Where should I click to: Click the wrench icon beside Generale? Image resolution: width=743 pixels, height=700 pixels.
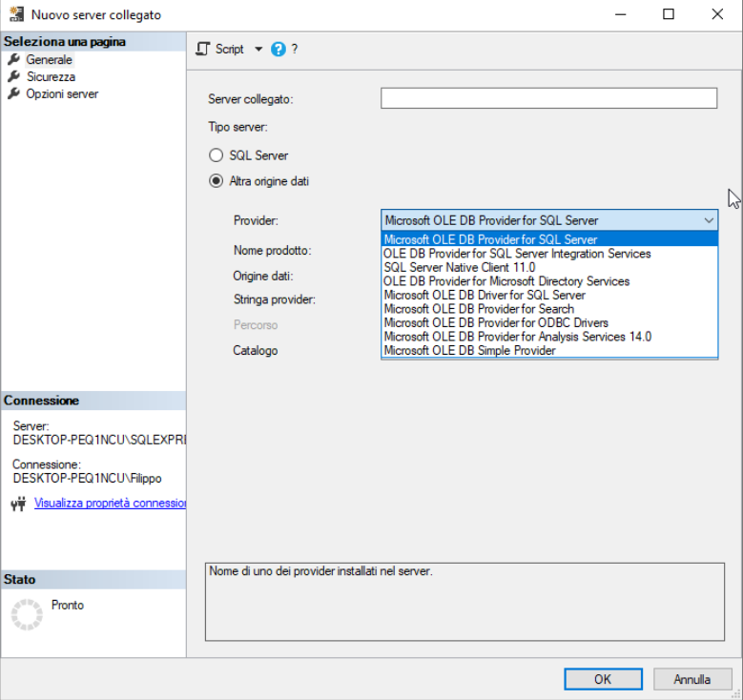(13, 59)
